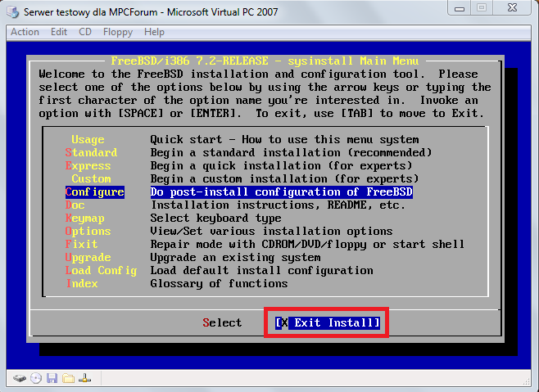
Task: Minimize the Virtual PC window
Action: 460,8
